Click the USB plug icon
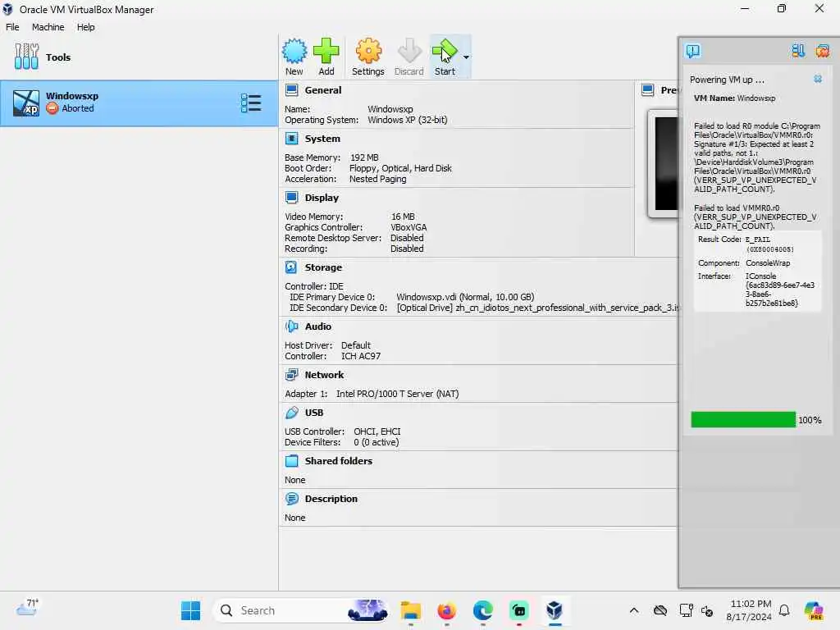The height and width of the screenshot is (630, 840). (291, 413)
